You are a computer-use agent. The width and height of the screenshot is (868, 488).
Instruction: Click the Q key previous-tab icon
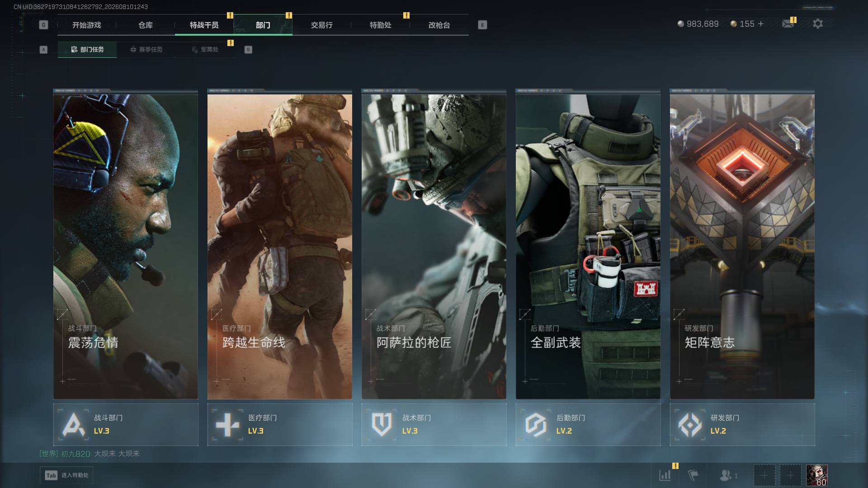(x=43, y=25)
